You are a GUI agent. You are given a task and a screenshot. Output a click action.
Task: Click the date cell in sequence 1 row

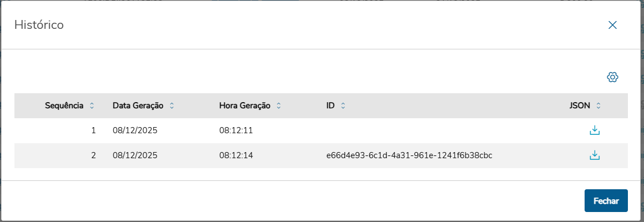[x=135, y=130]
